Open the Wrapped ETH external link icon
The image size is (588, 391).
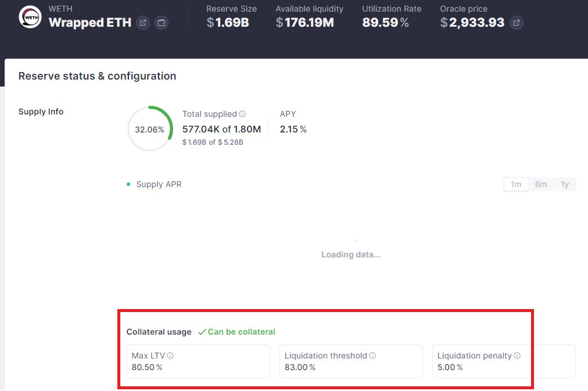[143, 23]
